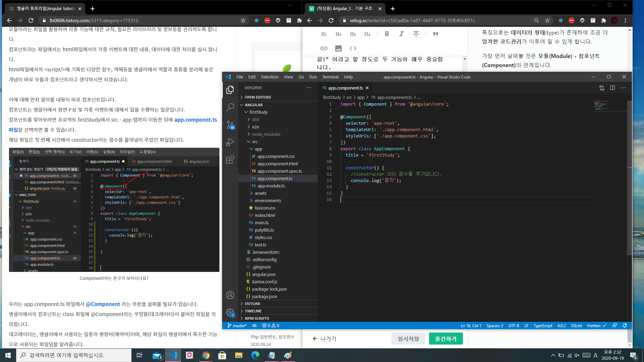Screen dimensions: 644x362
Task: Bookmark tistory page with star icon
Action: coord(243,20)
